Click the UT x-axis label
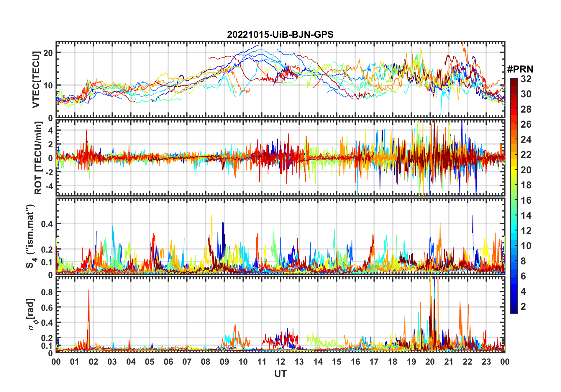561x392 pixels. tap(280, 374)
